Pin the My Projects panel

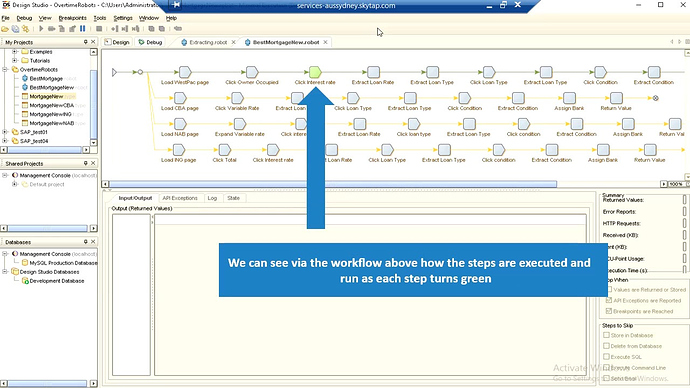[x=85, y=42]
